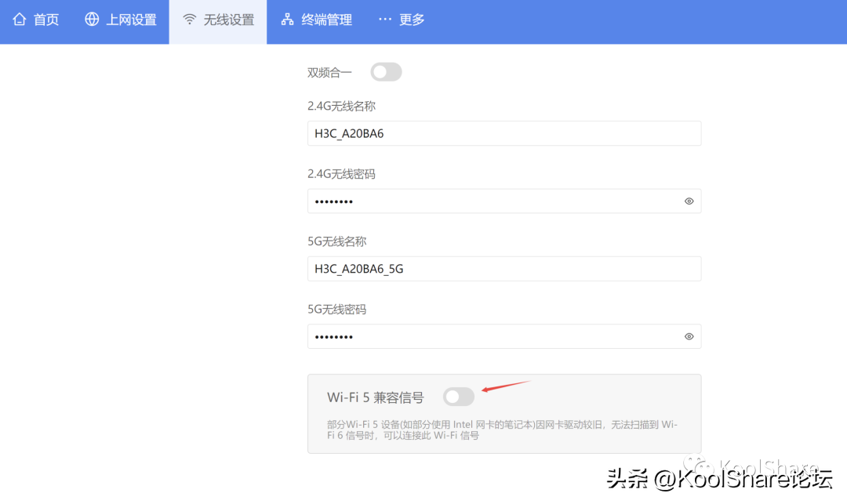Enable the Wi-Fi 5 兼容信号 switch
The width and height of the screenshot is (847, 504).
tap(459, 397)
